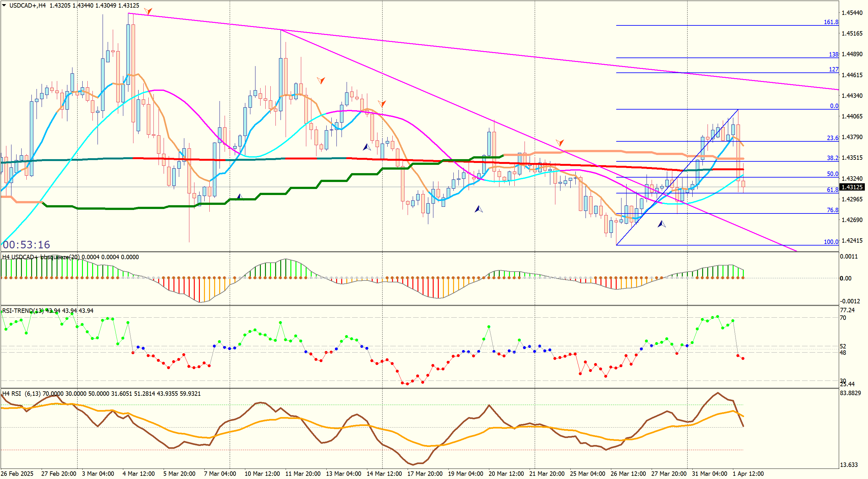Click the 1.44065 mark on the price scale
Screen dimensions: 868x479
(852, 117)
